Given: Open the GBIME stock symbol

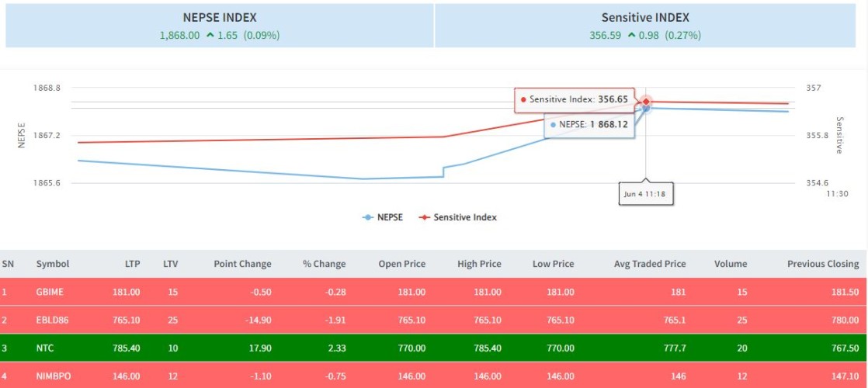Looking at the screenshot, I should (x=50, y=292).
